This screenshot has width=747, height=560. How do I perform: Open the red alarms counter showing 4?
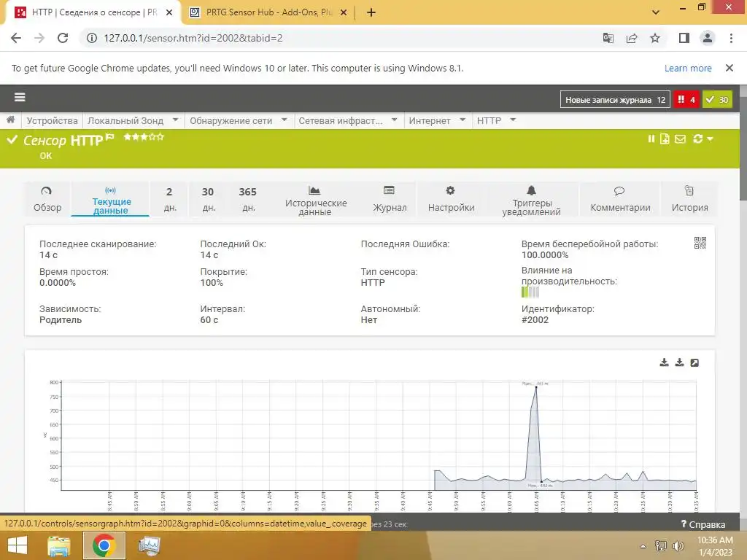point(686,99)
